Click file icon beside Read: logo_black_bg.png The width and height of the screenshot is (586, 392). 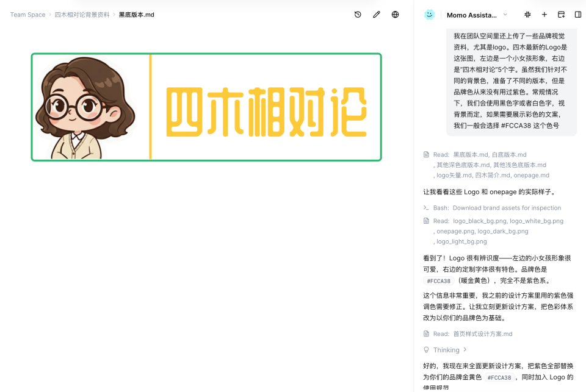(x=426, y=221)
